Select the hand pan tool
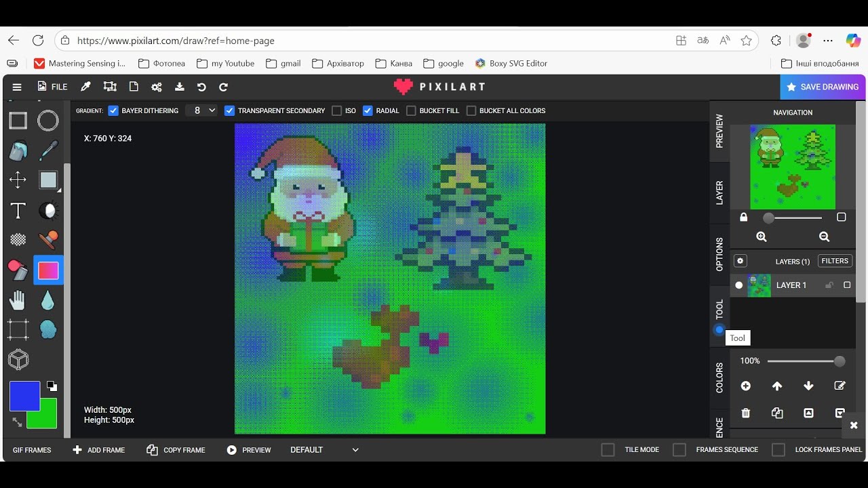The image size is (868, 488). 18,300
